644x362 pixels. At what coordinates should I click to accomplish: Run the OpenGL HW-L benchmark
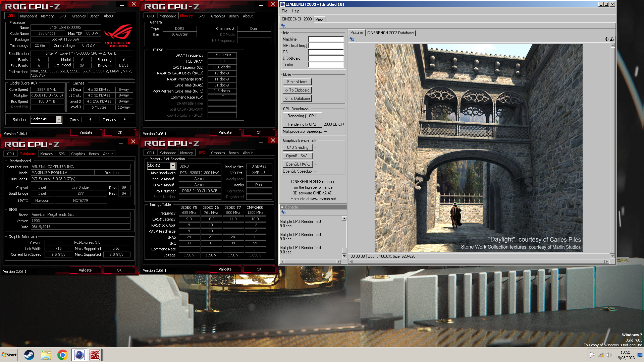(x=298, y=164)
